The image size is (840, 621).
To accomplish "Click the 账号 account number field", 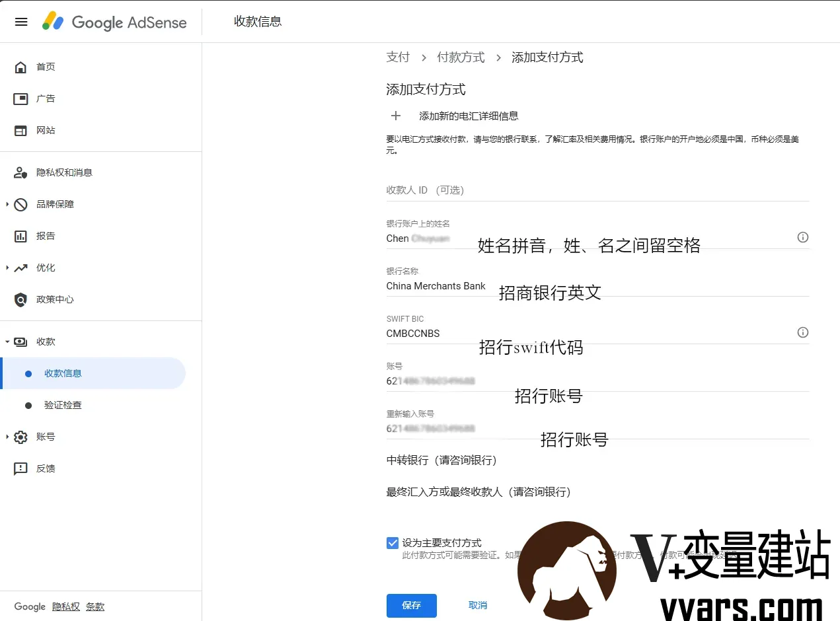I will (598, 377).
